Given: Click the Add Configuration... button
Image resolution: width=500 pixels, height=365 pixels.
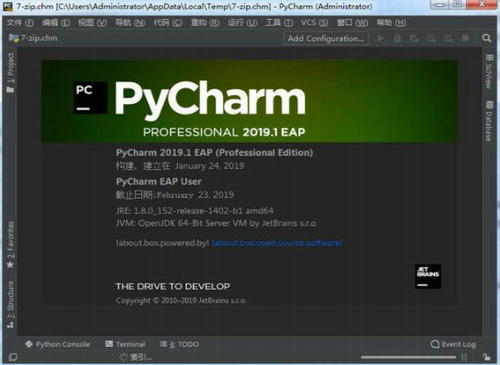Looking at the screenshot, I should coord(326,38).
